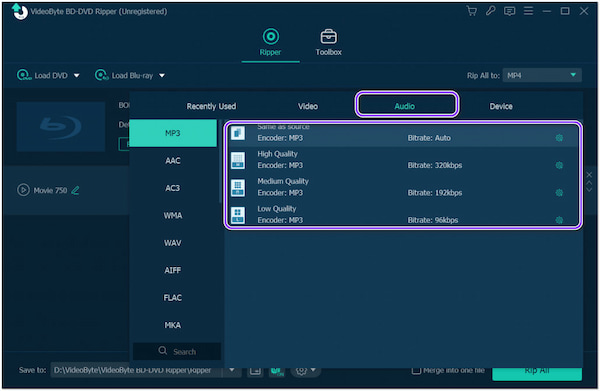Choose AC3 in the format list

point(173,188)
